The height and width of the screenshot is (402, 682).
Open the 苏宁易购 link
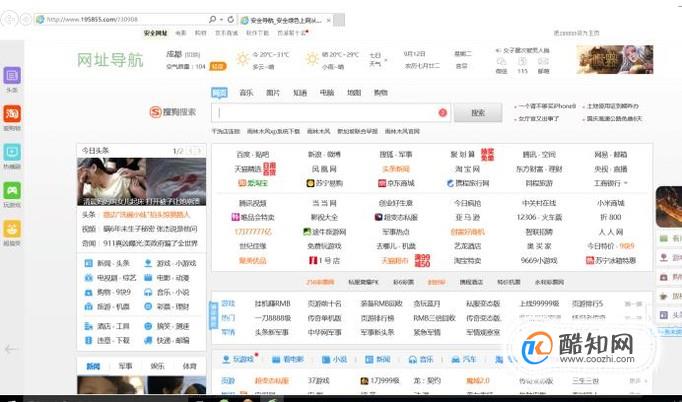(x=324, y=183)
